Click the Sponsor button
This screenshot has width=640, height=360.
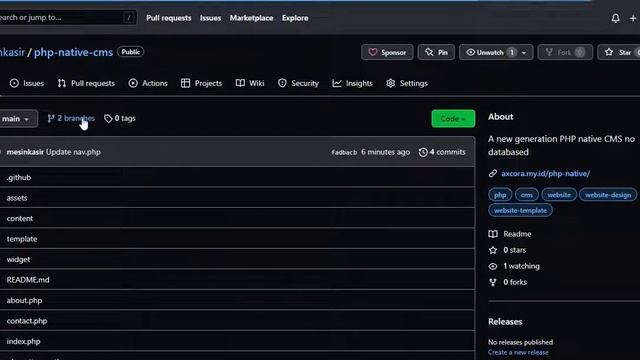coord(387,52)
